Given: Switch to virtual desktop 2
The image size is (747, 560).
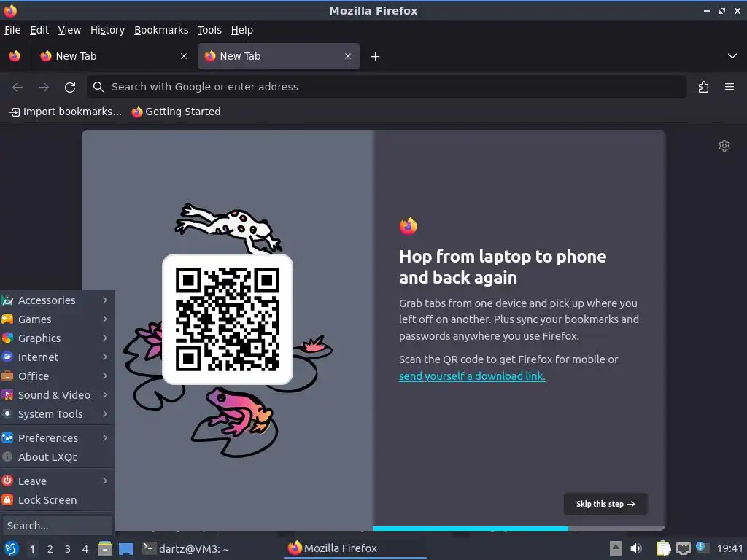Looking at the screenshot, I should tap(50, 549).
